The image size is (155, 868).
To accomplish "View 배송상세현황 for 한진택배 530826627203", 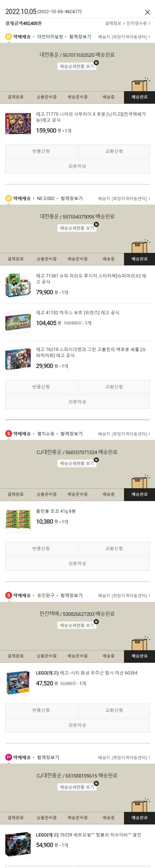I will [77, 625].
